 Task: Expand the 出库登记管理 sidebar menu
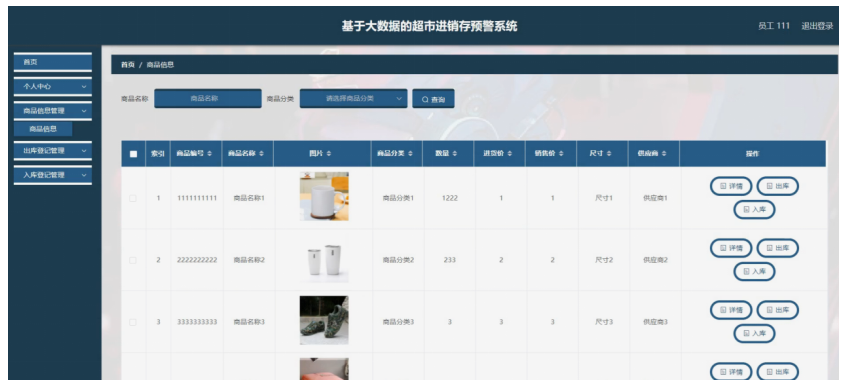click(x=53, y=151)
